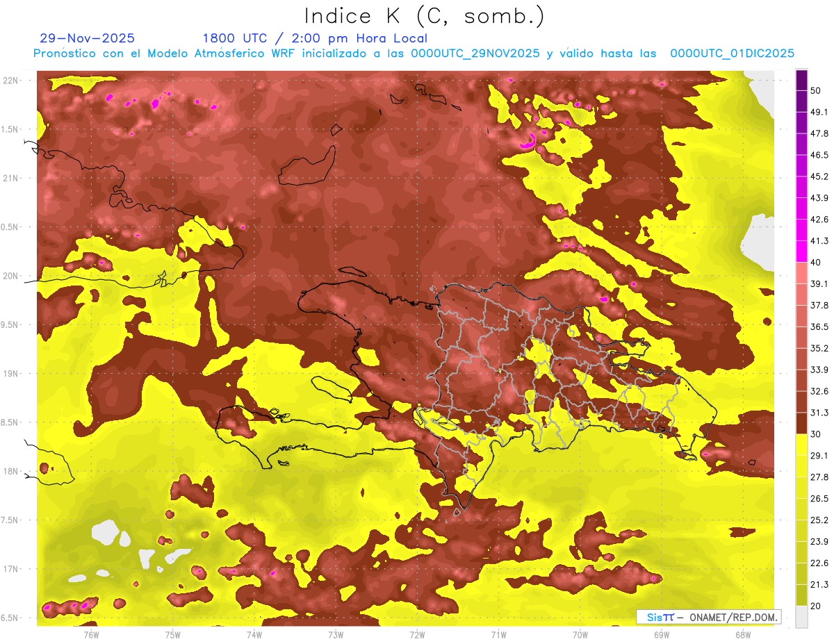
Task: Click the colorbar value "29.1"
Action: point(819,455)
